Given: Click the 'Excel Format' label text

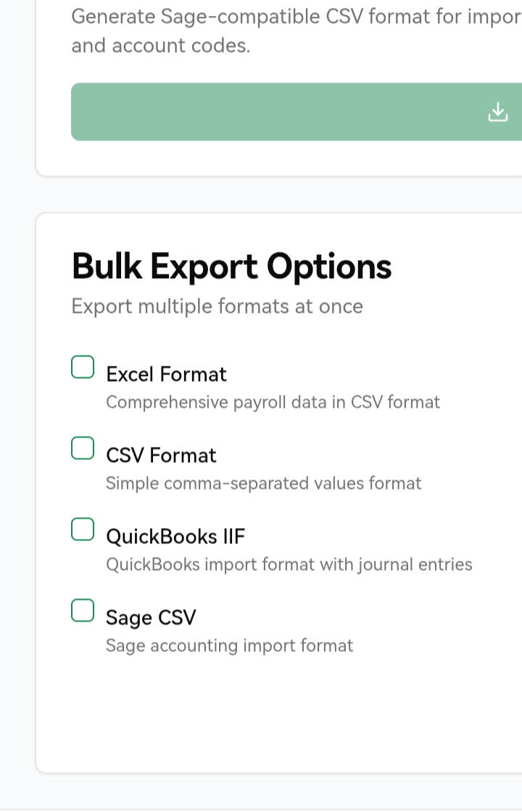Looking at the screenshot, I should pyautogui.click(x=166, y=374).
